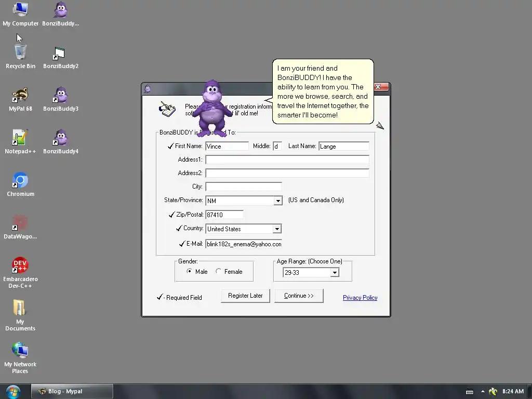The width and height of the screenshot is (532, 399).
Task: Click the Continue >> button
Action: [x=299, y=296]
